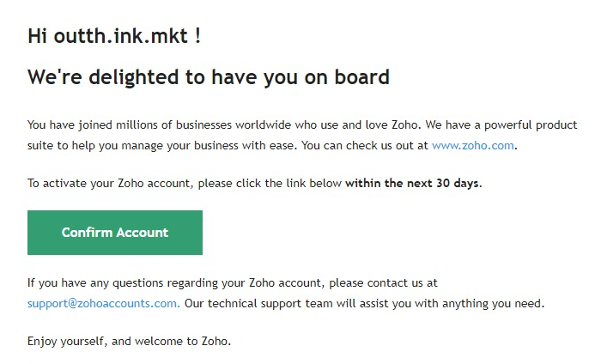
Task: Click the username 'outth.ink.mkt' in the greeting
Action: click(121, 36)
